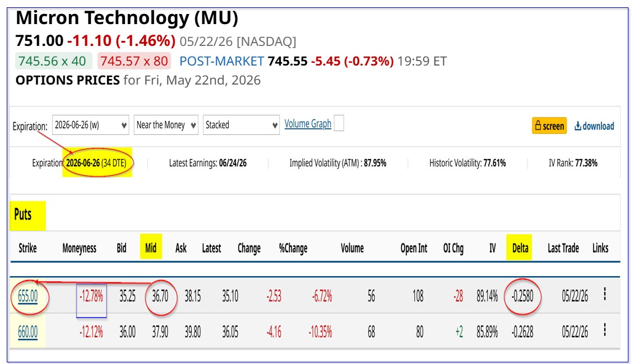Click ask value 38.15
Viewport: 634px width, 364px height.
193,297
